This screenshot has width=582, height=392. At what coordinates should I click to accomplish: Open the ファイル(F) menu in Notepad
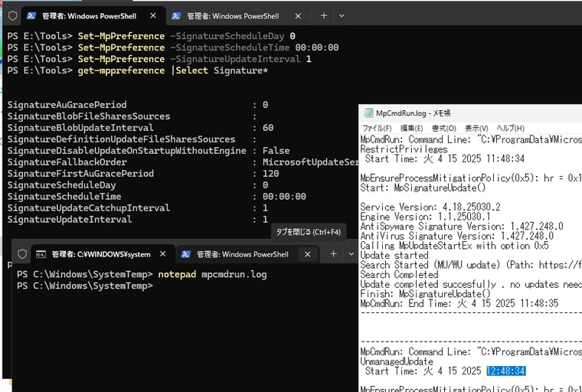click(377, 129)
